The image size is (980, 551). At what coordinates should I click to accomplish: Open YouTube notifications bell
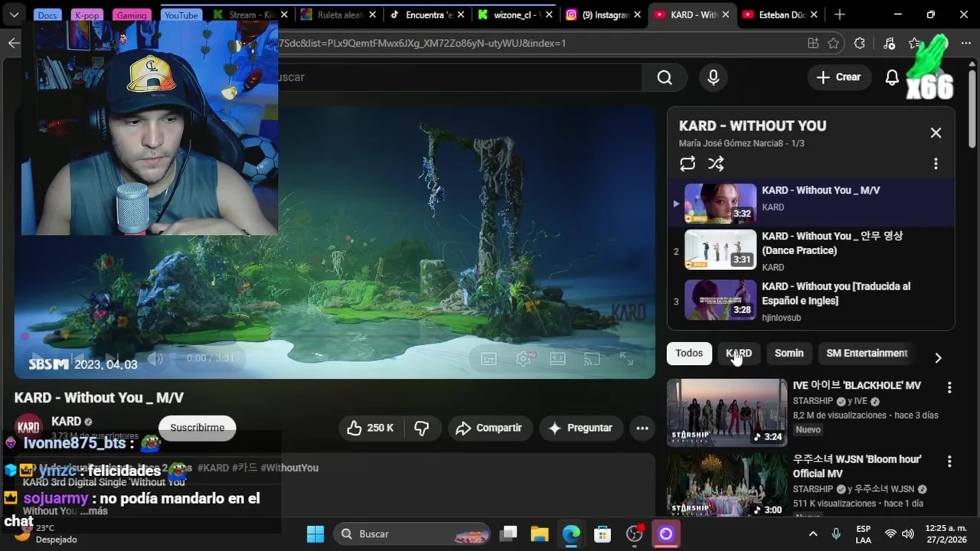tap(892, 77)
